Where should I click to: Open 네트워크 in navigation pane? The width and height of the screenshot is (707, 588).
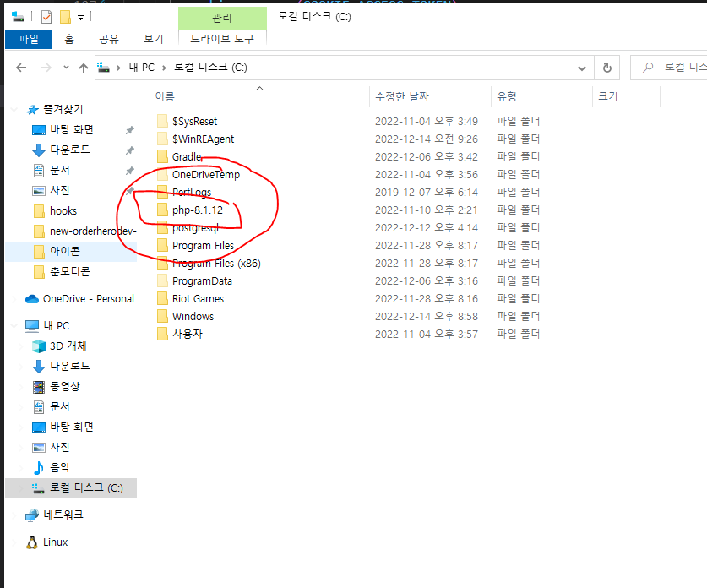pyautogui.click(x=63, y=514)
